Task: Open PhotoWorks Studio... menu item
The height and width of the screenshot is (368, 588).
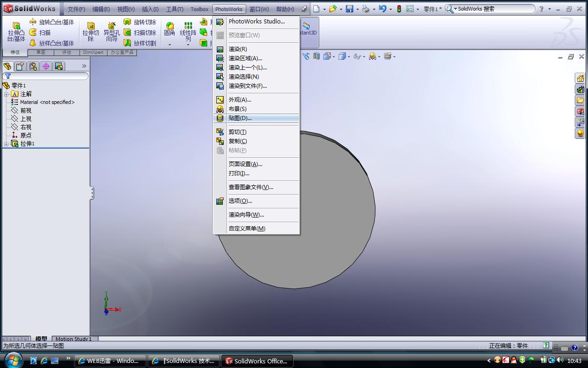Action: click(256, 22)
